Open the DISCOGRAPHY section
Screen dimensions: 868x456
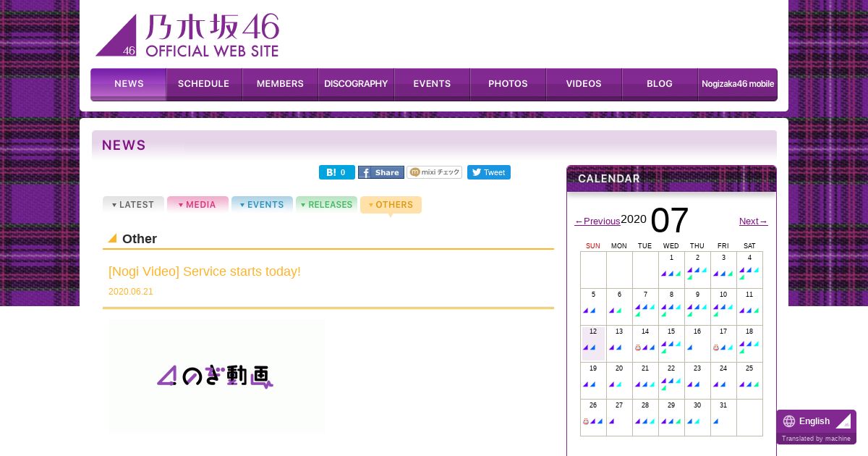356,84
